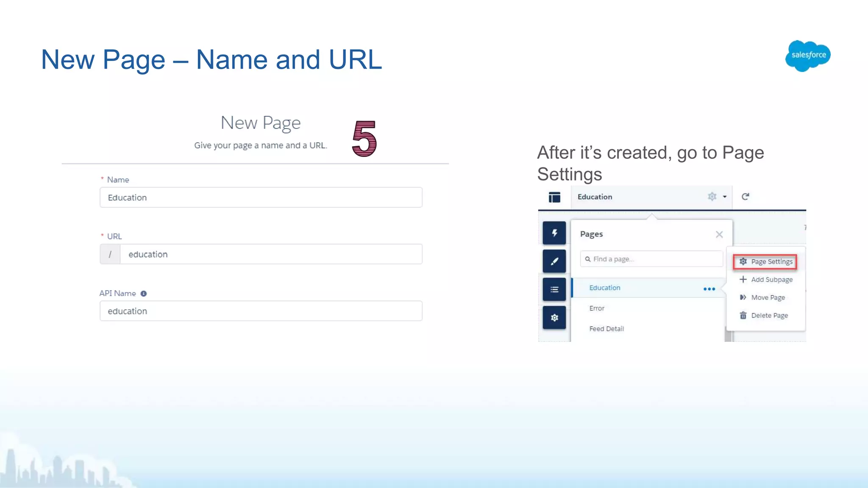Screen dimensions: 868x488
Task: Expand the dropdown arrow next to header gear
Action: 725,197
